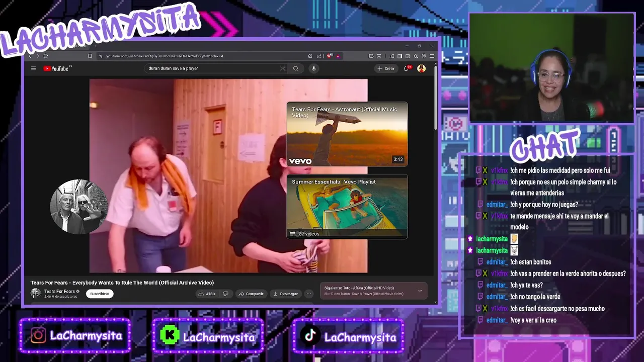This screenshot has width=644, height=362.
Task: Like the video showing 418 k
Action: pyautogui.click(x=207, y=294)
